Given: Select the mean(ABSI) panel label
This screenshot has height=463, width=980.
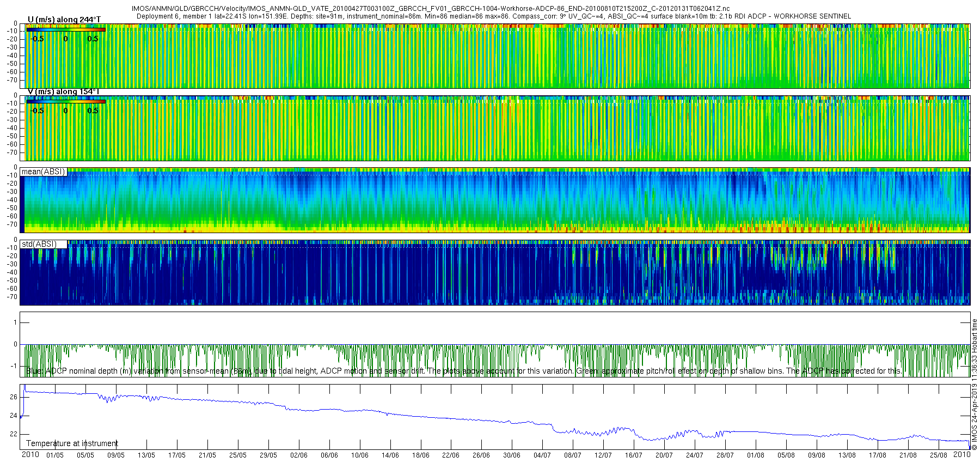Looking at the screenshot, I should point(43,172).
